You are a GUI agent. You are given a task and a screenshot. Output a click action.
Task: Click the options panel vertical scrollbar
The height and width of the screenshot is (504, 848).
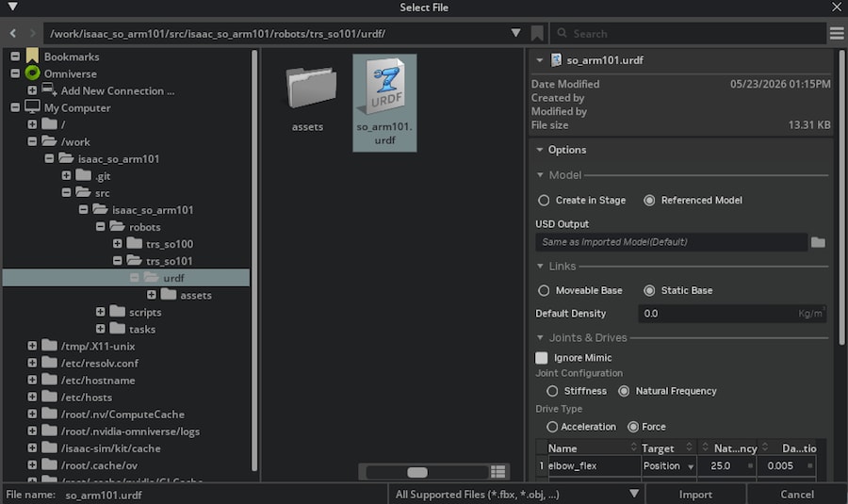point(841,198)
